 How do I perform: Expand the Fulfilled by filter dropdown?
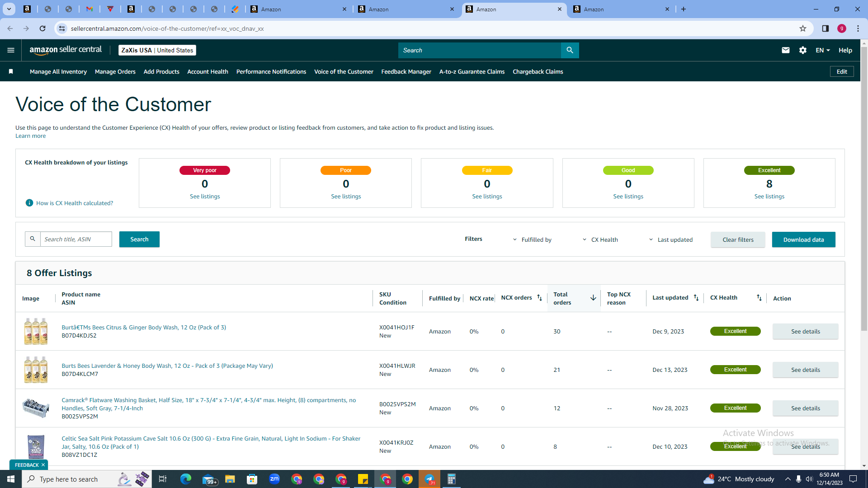click(x=532, y=239)
